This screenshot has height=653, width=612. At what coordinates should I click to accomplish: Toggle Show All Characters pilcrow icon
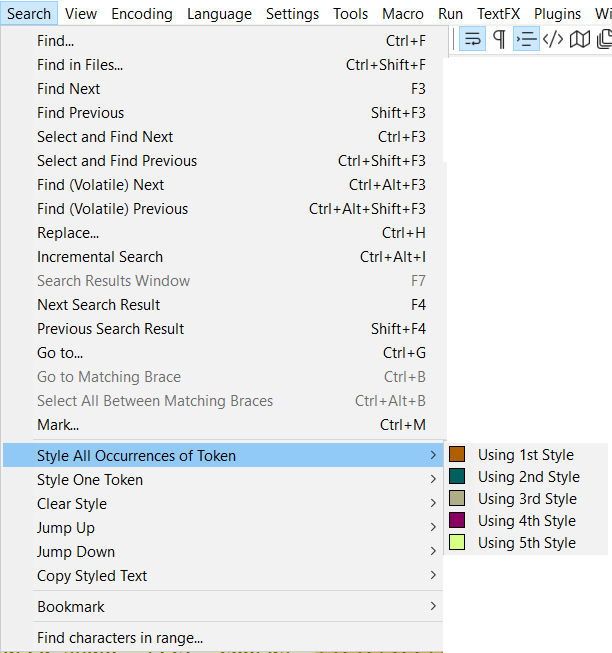point(499,39)
